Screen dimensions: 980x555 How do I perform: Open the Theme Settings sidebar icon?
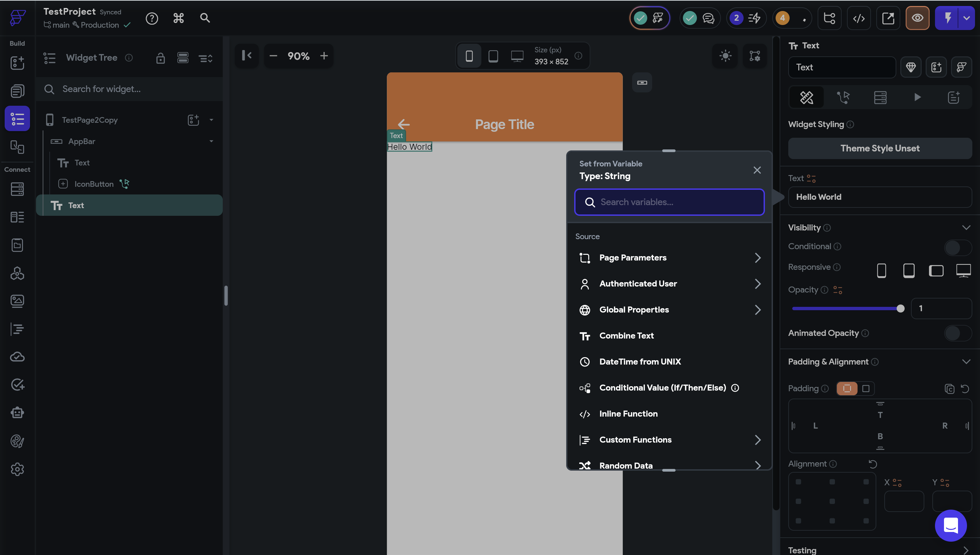17,441
